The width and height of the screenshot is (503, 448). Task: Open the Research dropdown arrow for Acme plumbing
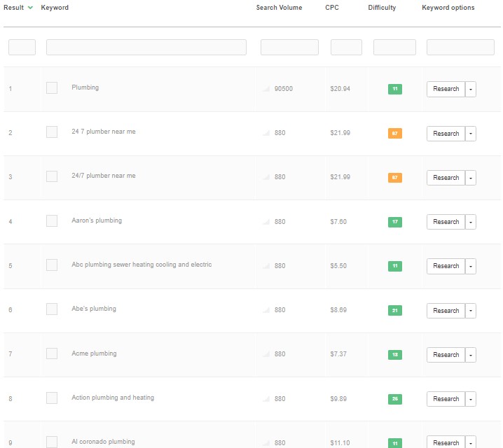[471, 355]
